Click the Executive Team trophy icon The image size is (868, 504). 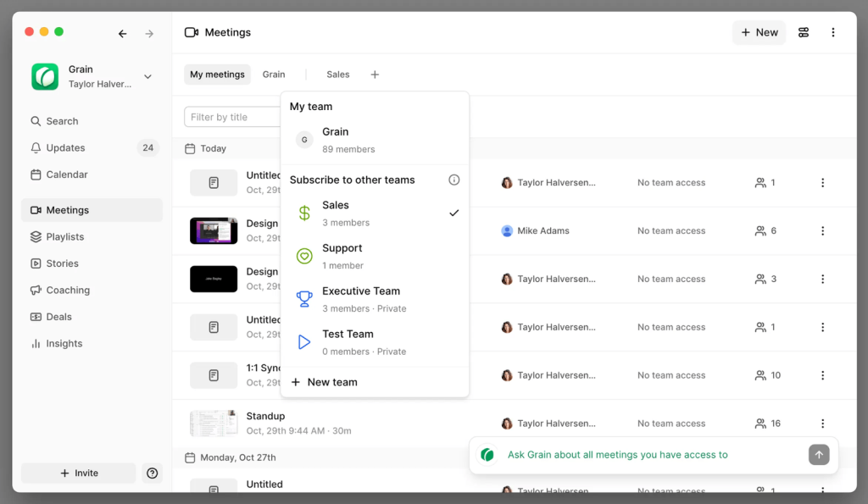pyautogui.click(x=304, y=299)
